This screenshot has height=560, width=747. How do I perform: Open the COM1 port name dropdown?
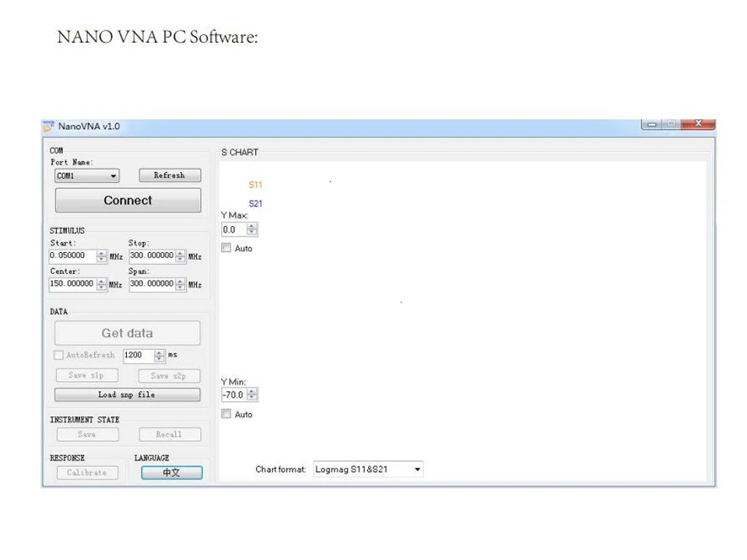tap(86, 176)
